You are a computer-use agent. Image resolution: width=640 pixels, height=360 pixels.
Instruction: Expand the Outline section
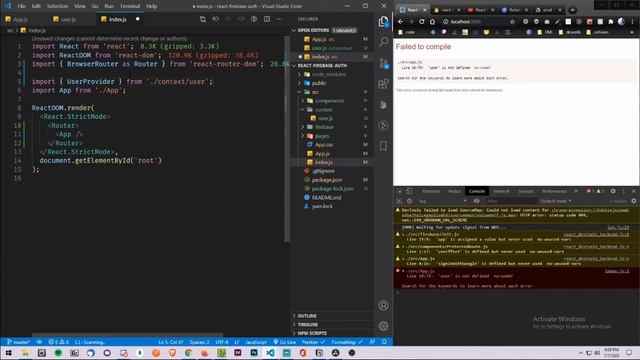coord(307,316)
